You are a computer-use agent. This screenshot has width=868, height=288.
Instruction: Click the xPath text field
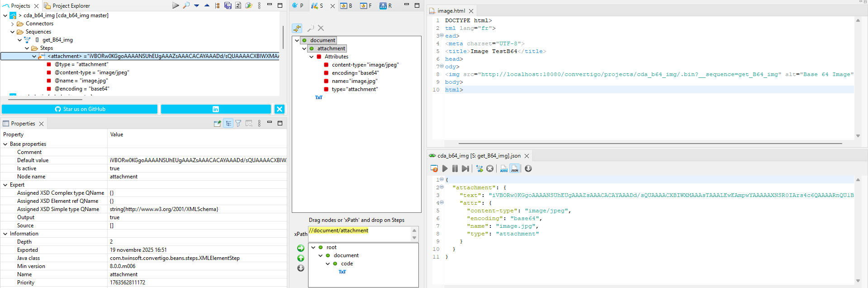[x=359, y=234]
